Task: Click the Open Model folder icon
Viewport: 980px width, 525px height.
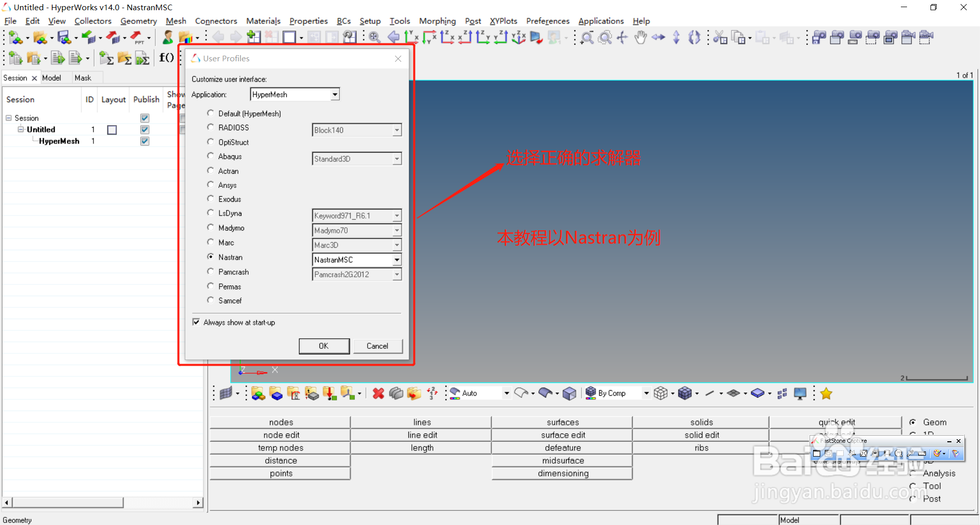Action: click(40, 37)
